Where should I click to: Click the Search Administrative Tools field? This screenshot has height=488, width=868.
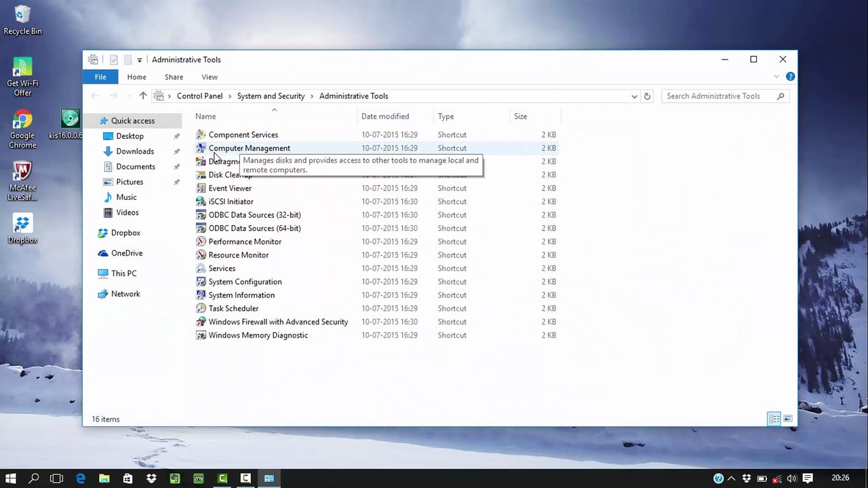click(724, 96)
